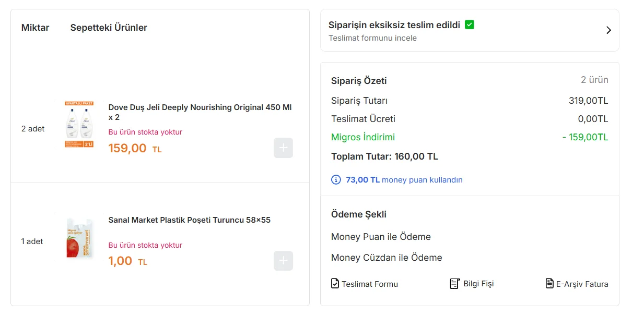644x327 pixels.
Task: Click the green checkmark delivery status icon
Action: tap(469, 25)
